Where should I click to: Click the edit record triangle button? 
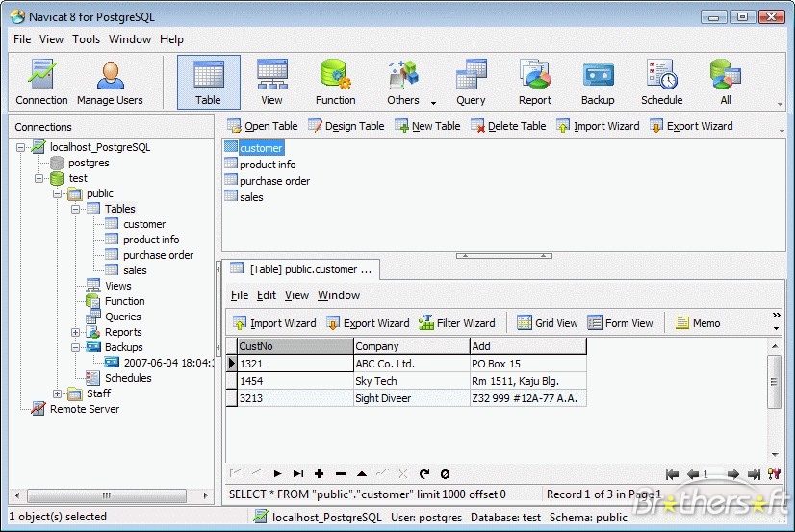[x=362, y=473]
